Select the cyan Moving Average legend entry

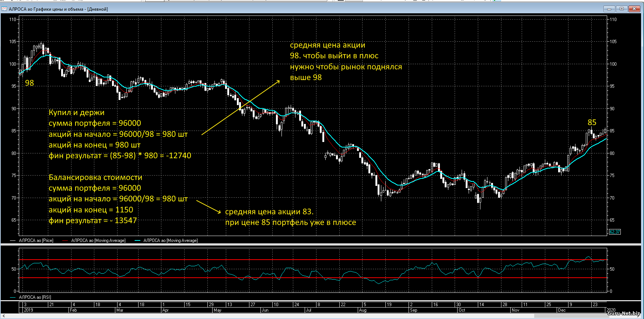click(166, 240)
